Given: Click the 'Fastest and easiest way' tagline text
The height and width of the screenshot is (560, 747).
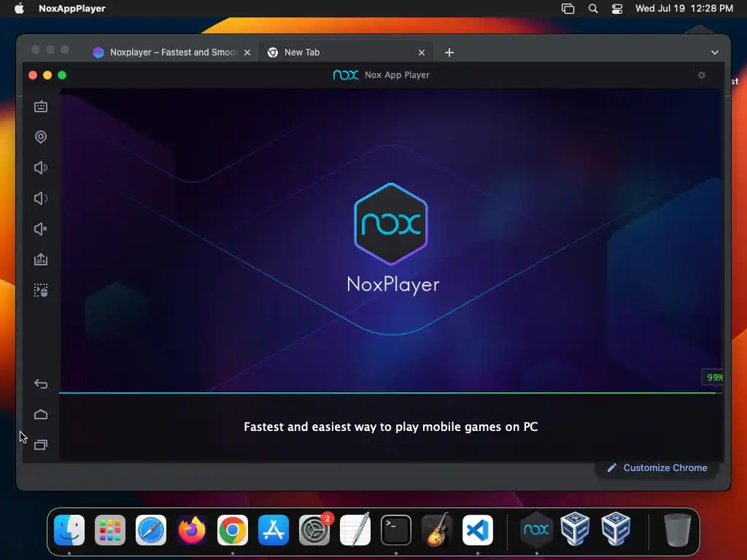Looking at the screenshot, I should pos(391,427).
